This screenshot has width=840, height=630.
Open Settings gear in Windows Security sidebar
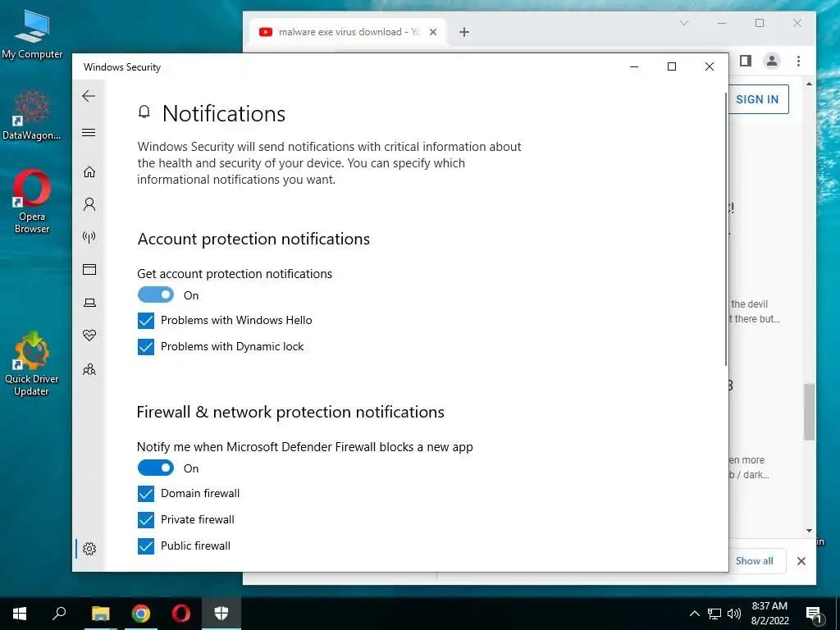(x=89, y=549)
